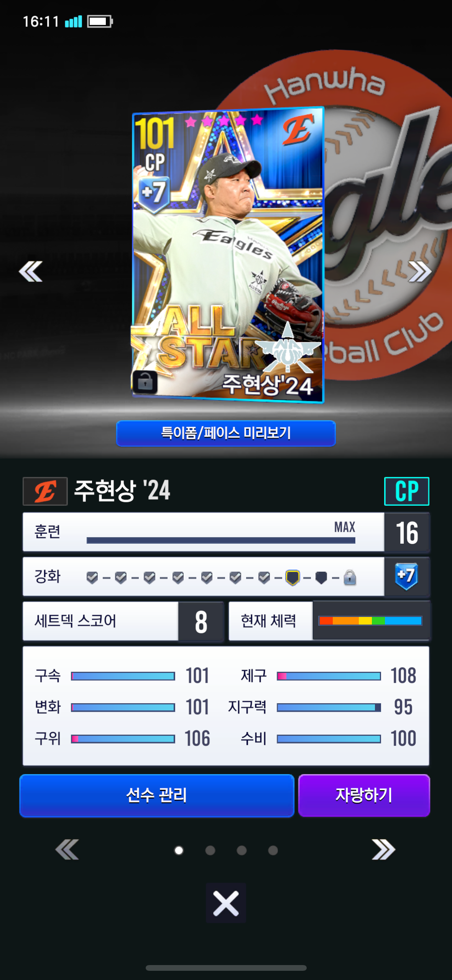Viewport: 452px width, 980px height.
Task: Tap the CP grade badge
Action: [x=406, y=491]
